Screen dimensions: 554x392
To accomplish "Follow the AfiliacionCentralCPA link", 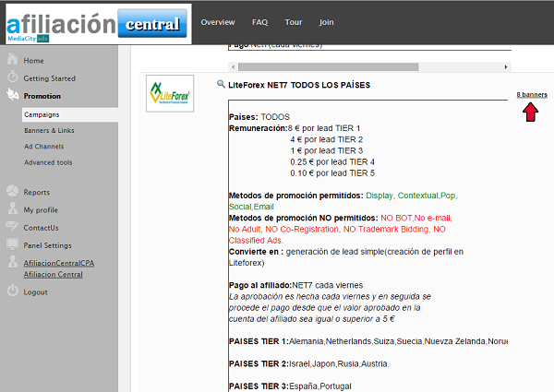I will (59, 263).
